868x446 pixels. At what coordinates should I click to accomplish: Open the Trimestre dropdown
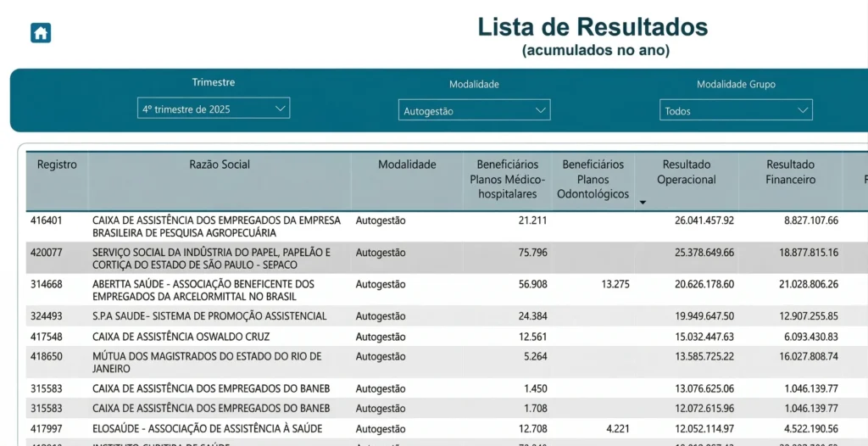click(214, 109)
